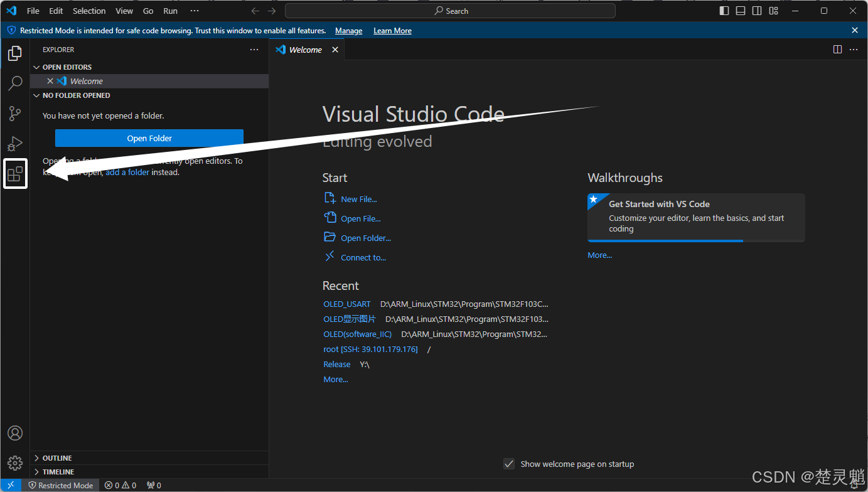The height and width of the screenshot is (492, 868).
Task: Click Connect to... under Start
Action: tap(355, 257)
